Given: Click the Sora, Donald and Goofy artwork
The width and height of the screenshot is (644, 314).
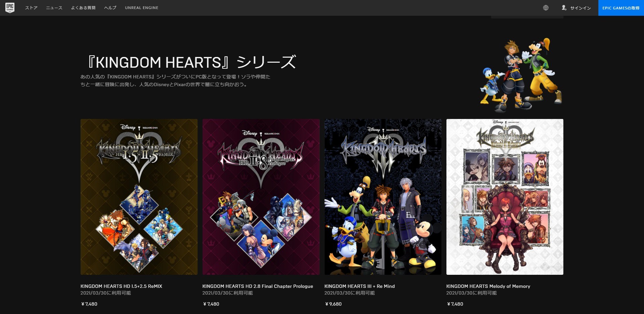Looking at the screenshot, I should click(x=521, y=75).
